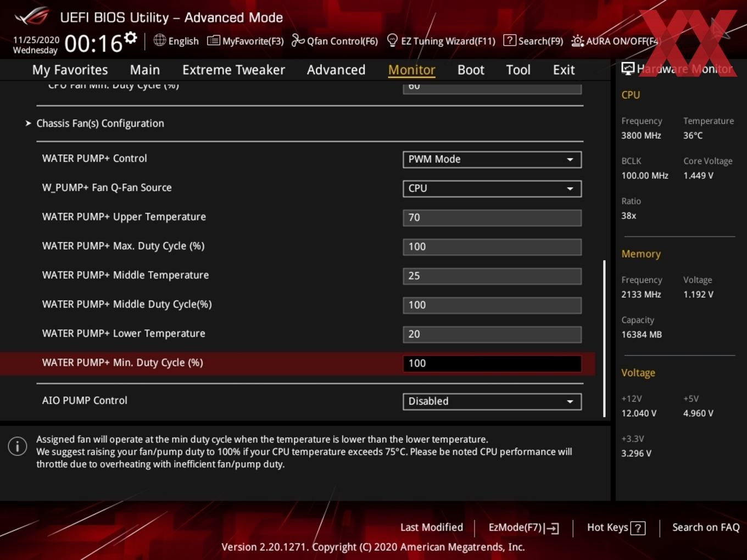This screenshot has height=560, width=747.
Task: Click Core Voltage value 1.449 V
Action: pyautogui.click(x=698, y=176)
